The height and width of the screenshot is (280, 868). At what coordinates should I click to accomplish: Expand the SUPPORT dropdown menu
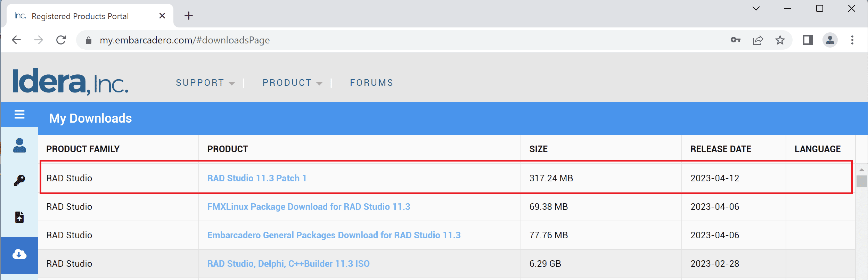tap(205, 83)
